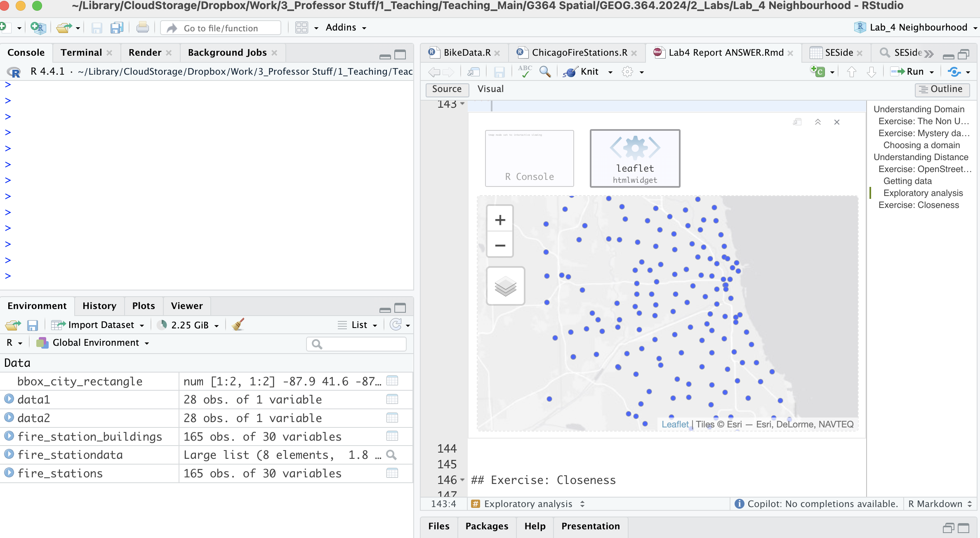Select the R Console output thumbnail
Image resolution: width=980 pixels, height=538 pixels.
pyautogui.click(x=529, y=159)
